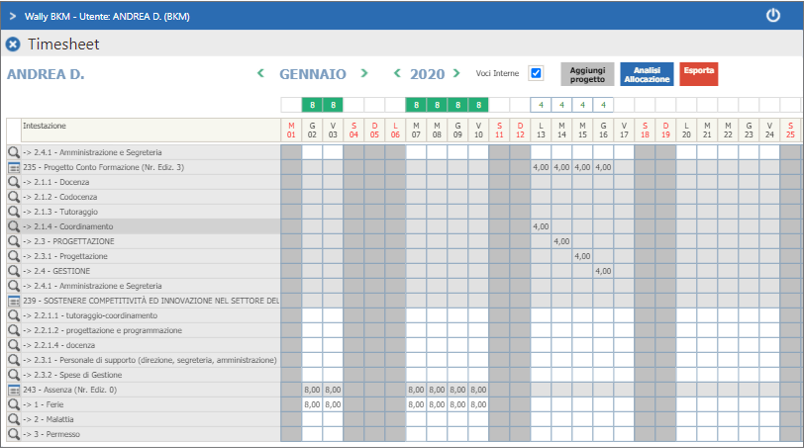Select the 4,00 cell in Coordinamento row
Viewport: 804px width, 448px height.
click(541, 227)
